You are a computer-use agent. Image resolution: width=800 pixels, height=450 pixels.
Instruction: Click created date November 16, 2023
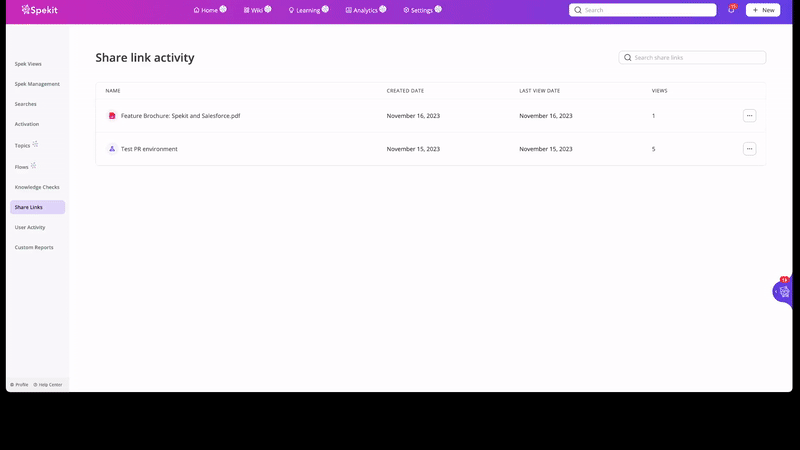click(x=413, y=116)
